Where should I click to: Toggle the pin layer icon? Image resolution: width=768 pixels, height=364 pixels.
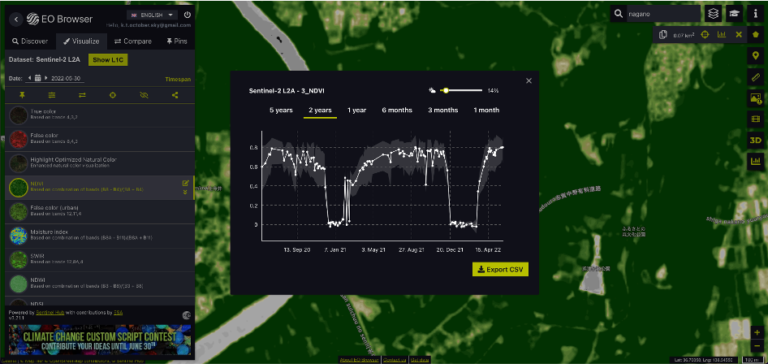click(x=22, y=95)
